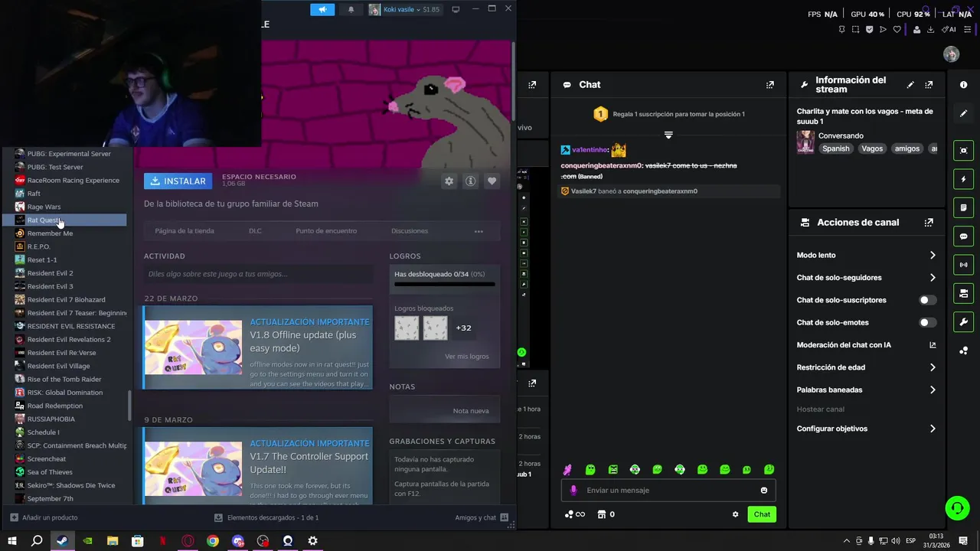Open V1.7 Controller Support Update thumbnail
The height and width of the screenshot is (551, 980).
pyautogui.click(x=193, y=469)
